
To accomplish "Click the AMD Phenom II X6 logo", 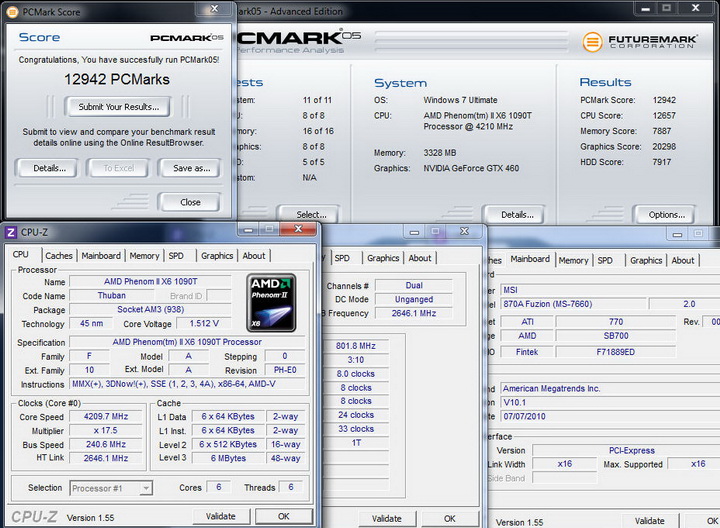I will (271, 303).
